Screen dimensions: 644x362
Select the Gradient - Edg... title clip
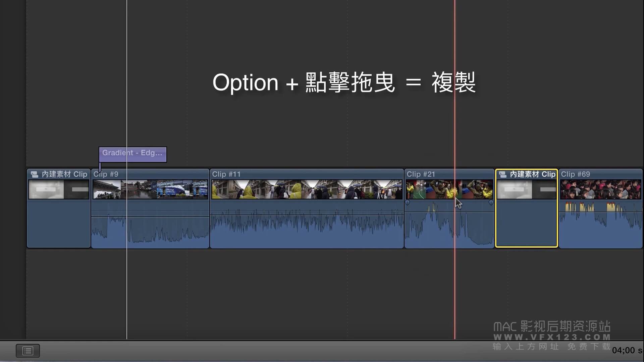[133, 154]
